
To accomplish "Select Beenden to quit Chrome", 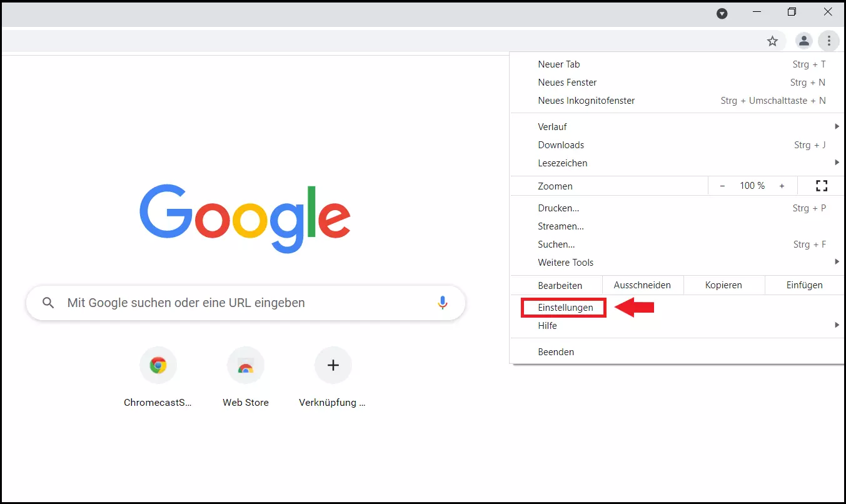I will click(x=678, y=352).
